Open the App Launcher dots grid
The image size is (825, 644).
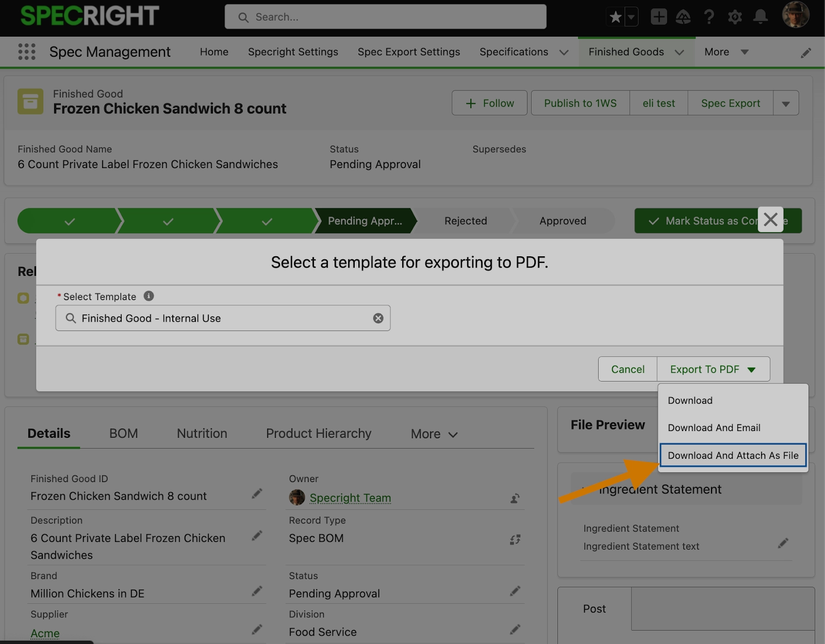pos(27,52)
